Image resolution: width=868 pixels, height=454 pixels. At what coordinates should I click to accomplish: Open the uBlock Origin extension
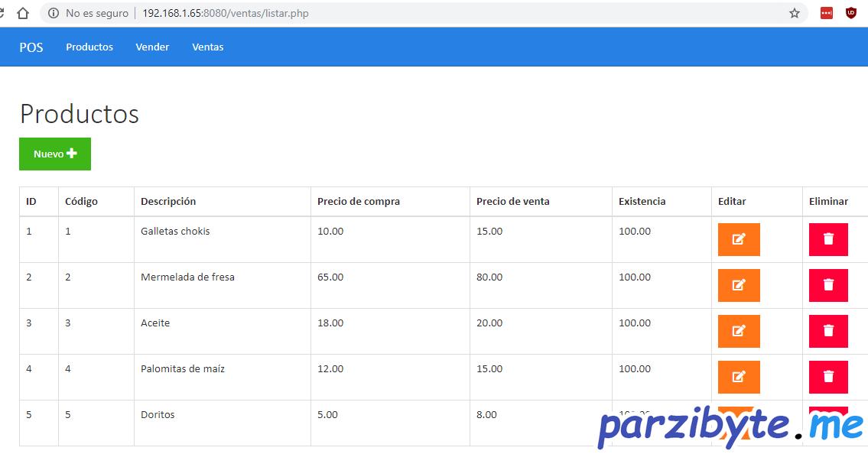[850, 13]
